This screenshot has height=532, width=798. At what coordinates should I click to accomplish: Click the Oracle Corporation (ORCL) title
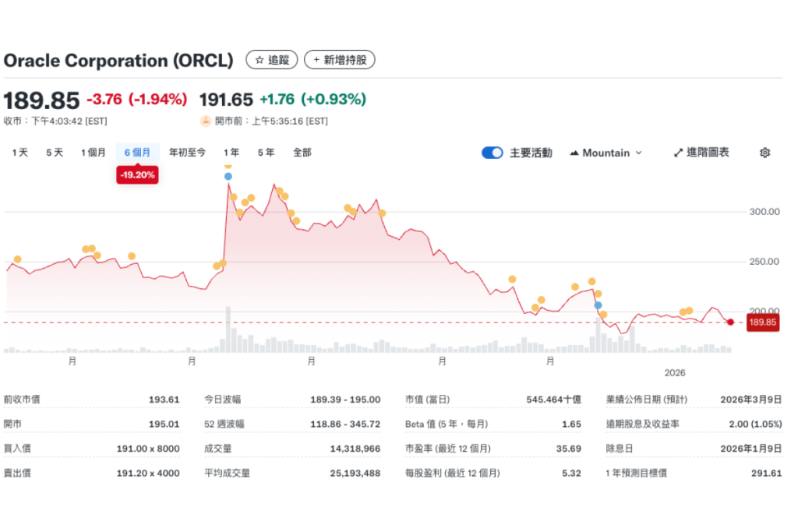[x=118, y=61]
